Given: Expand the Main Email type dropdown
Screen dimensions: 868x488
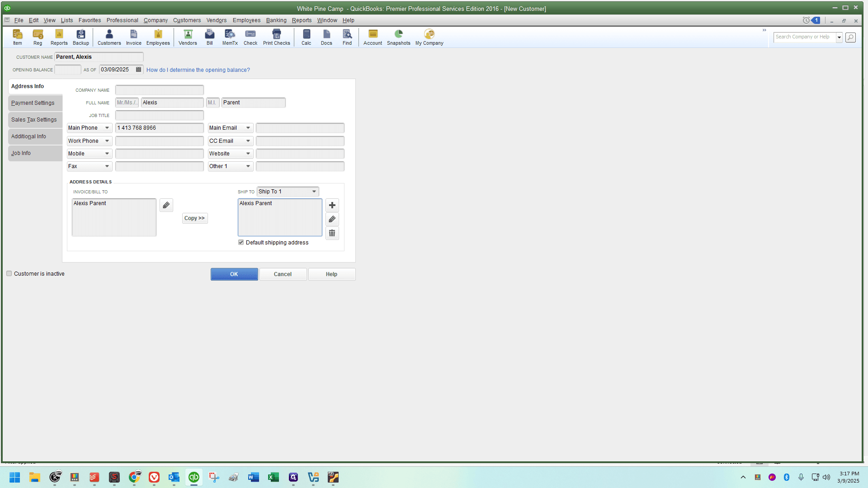Looking at the screenshot, I should coord(248,128).
